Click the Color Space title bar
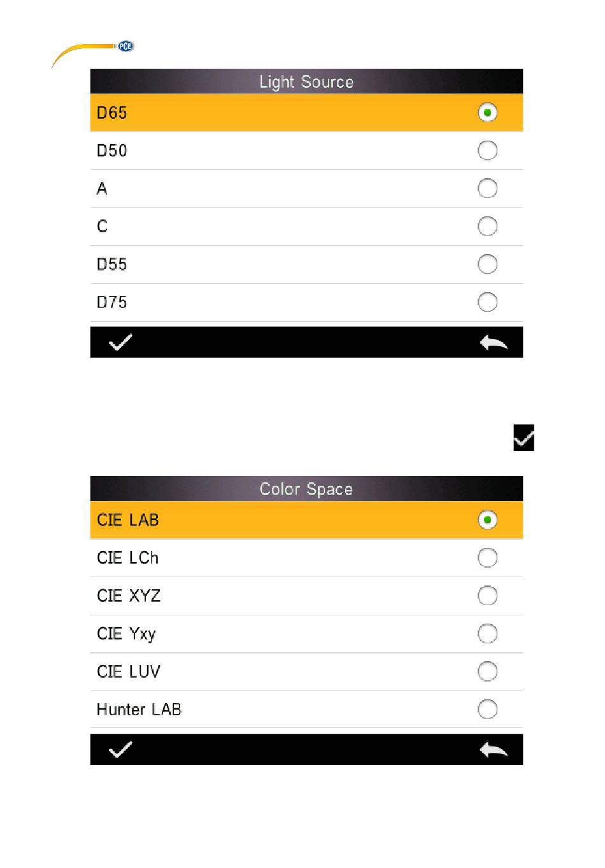 [306, 489]
